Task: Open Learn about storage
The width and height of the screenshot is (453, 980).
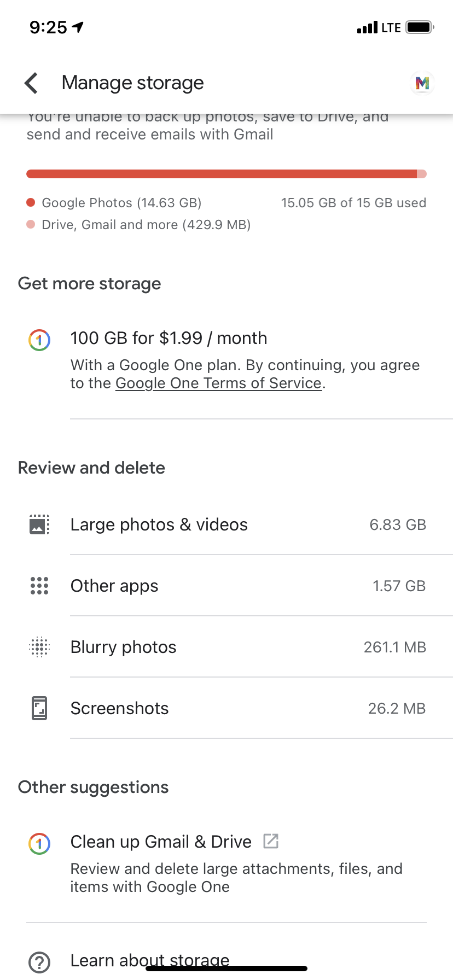Action: point(150,960)
